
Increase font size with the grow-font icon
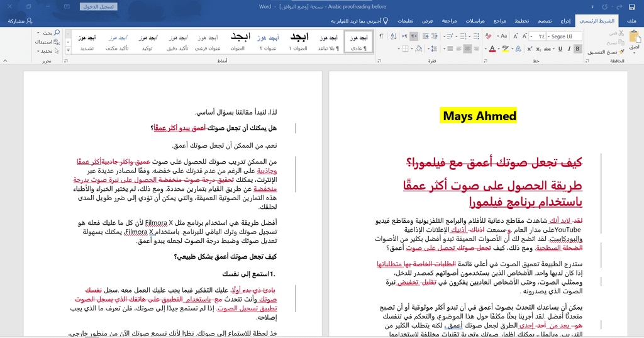pyautogui.click(x=525, y=37)
